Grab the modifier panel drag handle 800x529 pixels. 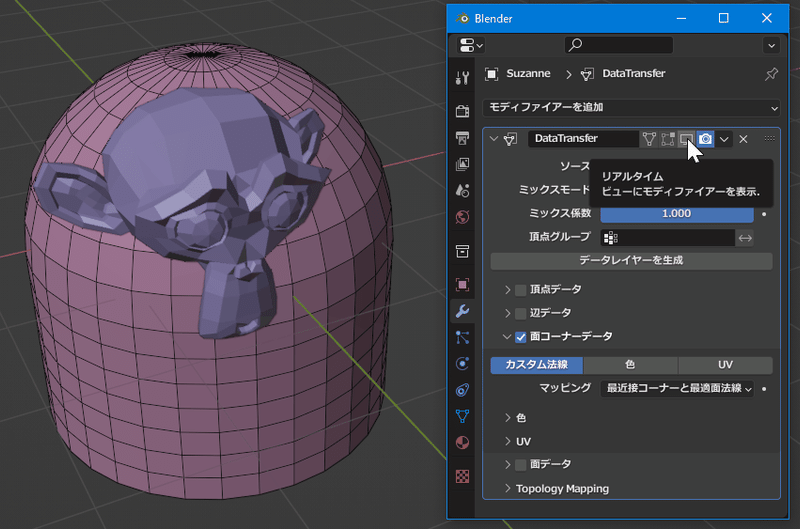pos(769,138)
